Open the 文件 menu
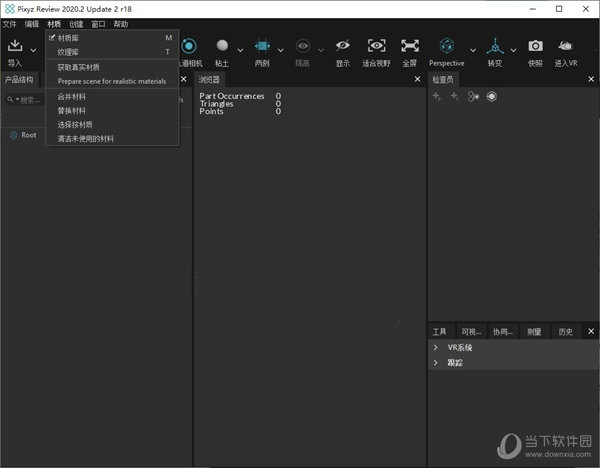Image resolution: width=600 pixels, height=468 pixels. [x=10, y=24]
